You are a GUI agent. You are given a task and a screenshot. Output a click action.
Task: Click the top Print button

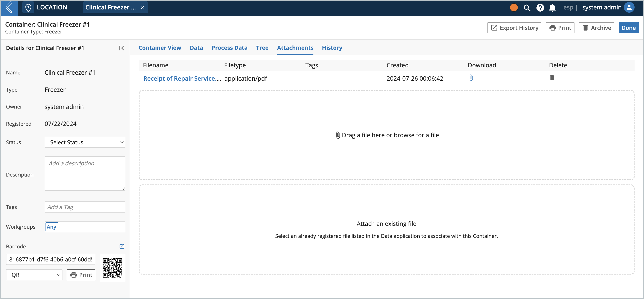coord(560,28)
